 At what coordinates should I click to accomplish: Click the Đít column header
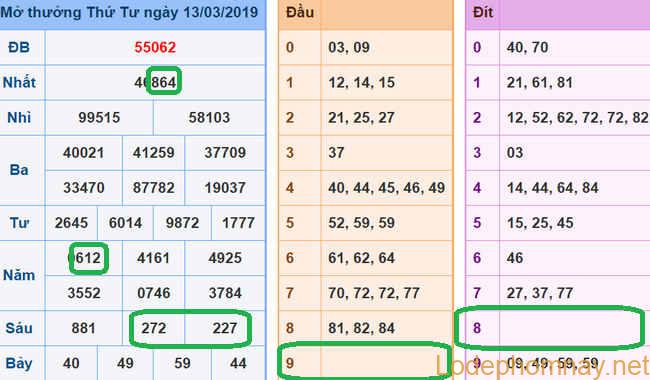[x=483, y=12]
